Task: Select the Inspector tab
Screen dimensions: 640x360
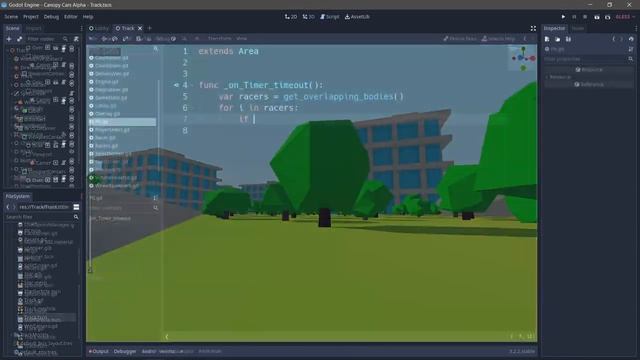Action: pos(554,28)
